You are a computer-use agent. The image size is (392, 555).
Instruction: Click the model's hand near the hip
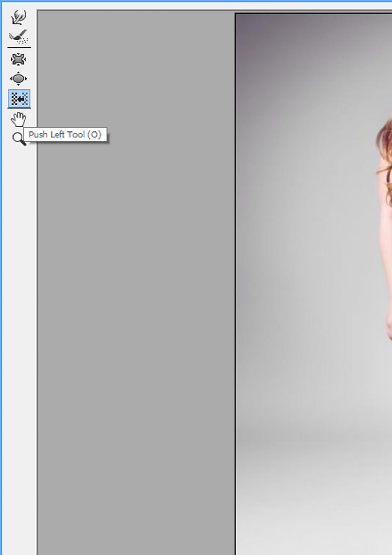point(389,325)
